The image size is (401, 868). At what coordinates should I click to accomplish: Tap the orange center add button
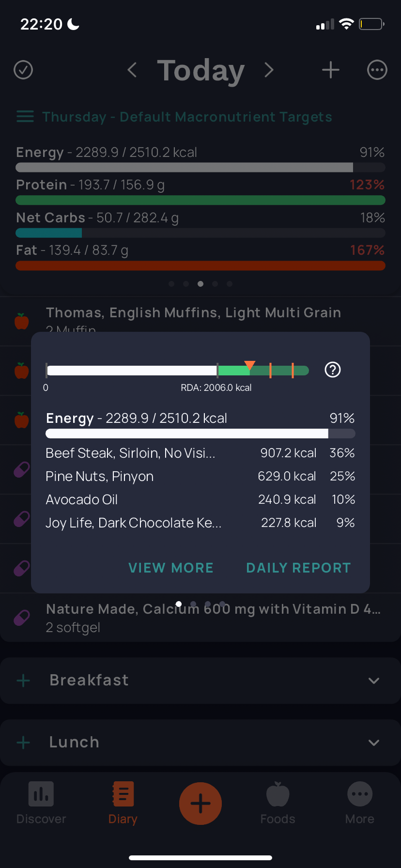tap(200, 804)
